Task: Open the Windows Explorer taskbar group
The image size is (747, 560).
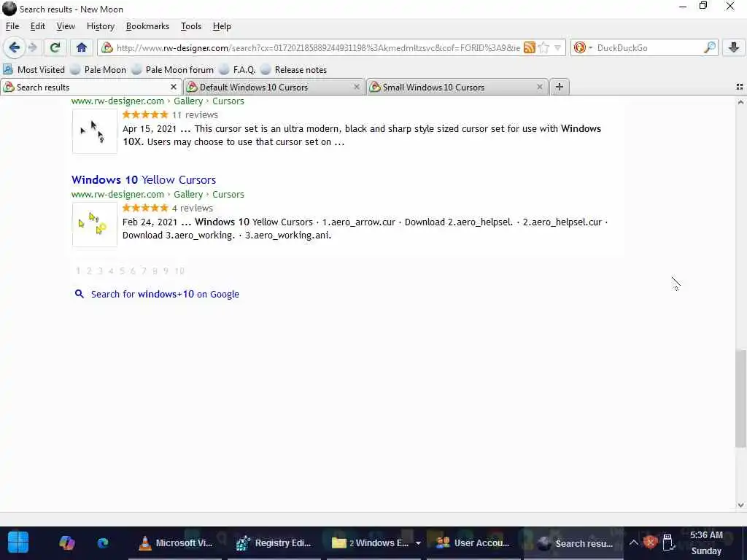Action: tap(373, 542)
